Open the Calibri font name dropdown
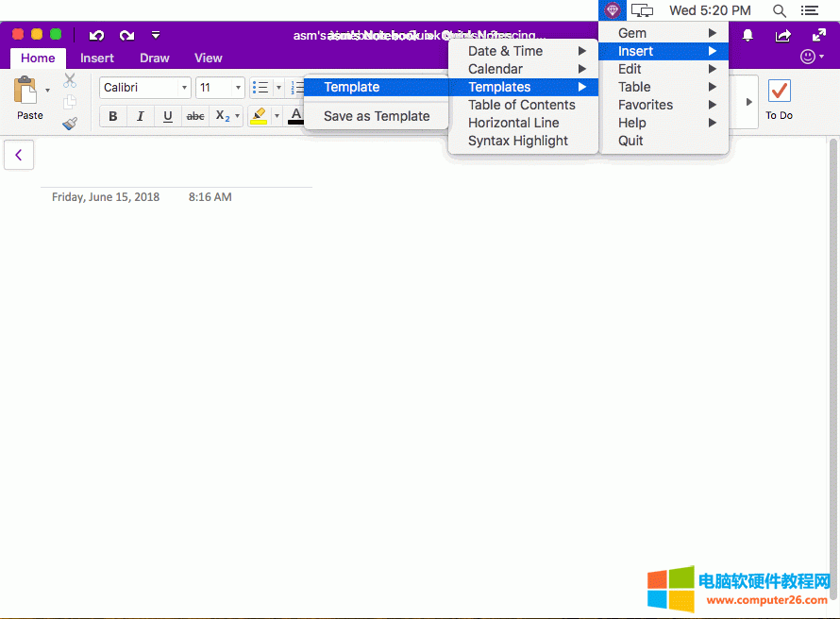The width and height of the screenshot is (840, 619). coord(183,88)
